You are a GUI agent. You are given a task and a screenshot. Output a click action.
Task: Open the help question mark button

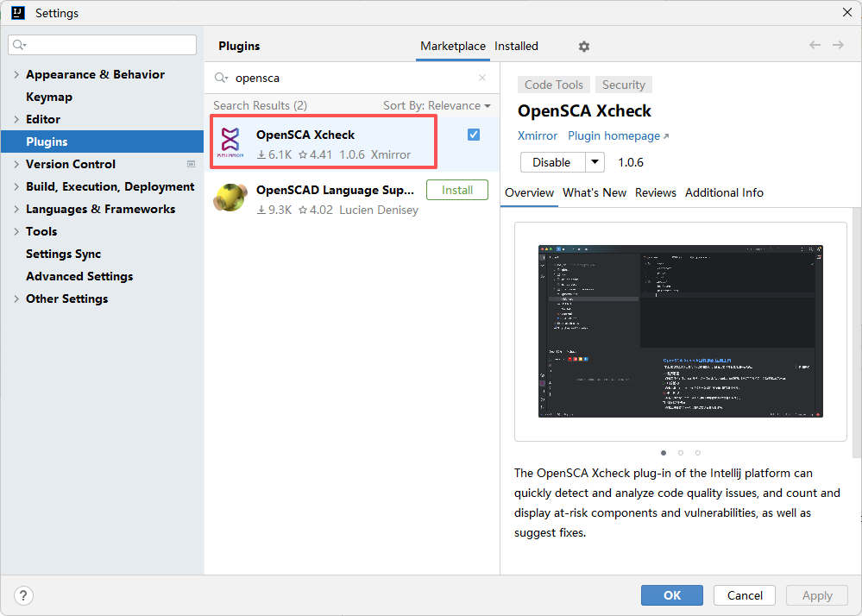pyautogui.click(x=23, y=595)
